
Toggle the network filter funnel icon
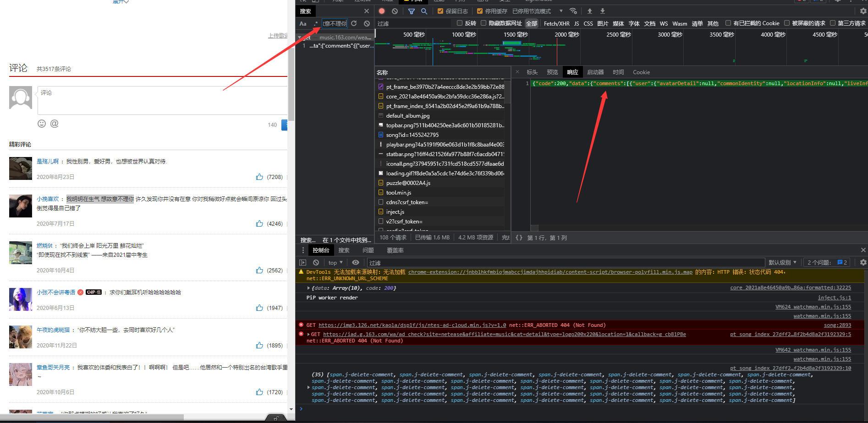pyautogui.click(x=412, y=11)
